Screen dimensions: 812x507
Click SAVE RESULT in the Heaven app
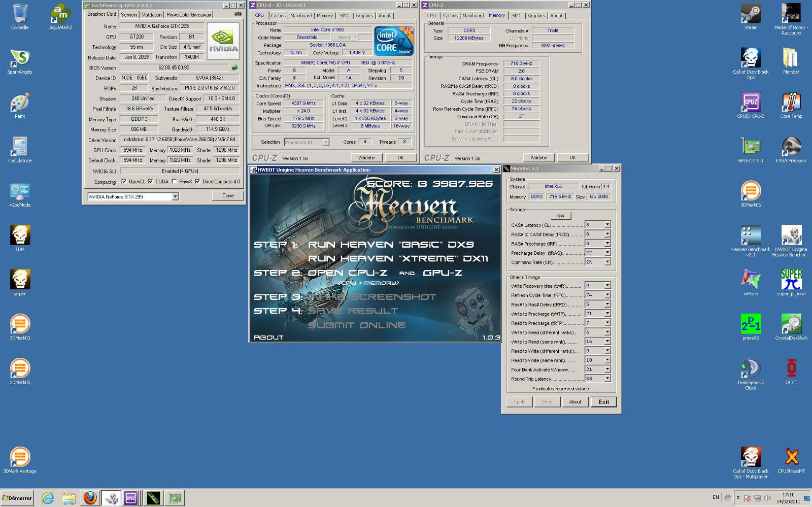pyautogui.click(x=353, y=311)
